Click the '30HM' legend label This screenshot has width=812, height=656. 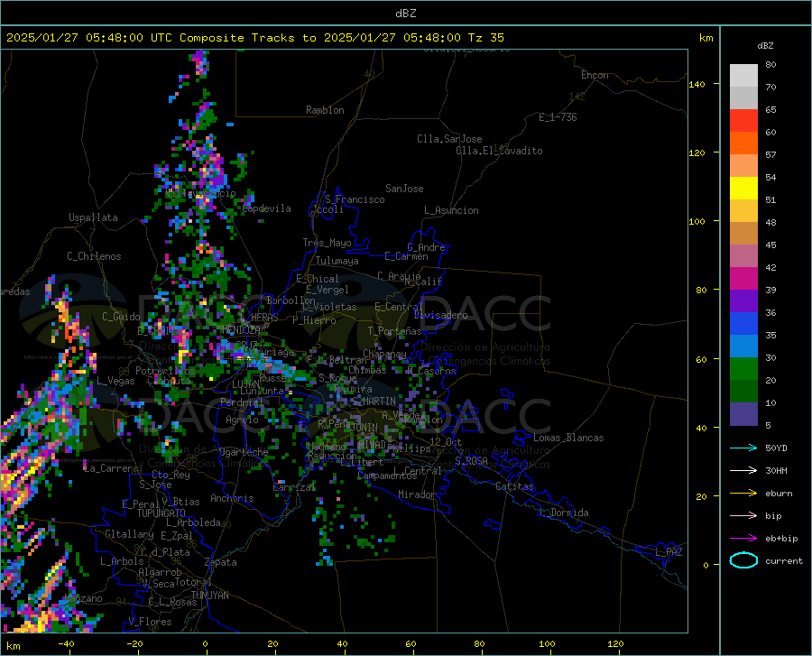[776, 471]
